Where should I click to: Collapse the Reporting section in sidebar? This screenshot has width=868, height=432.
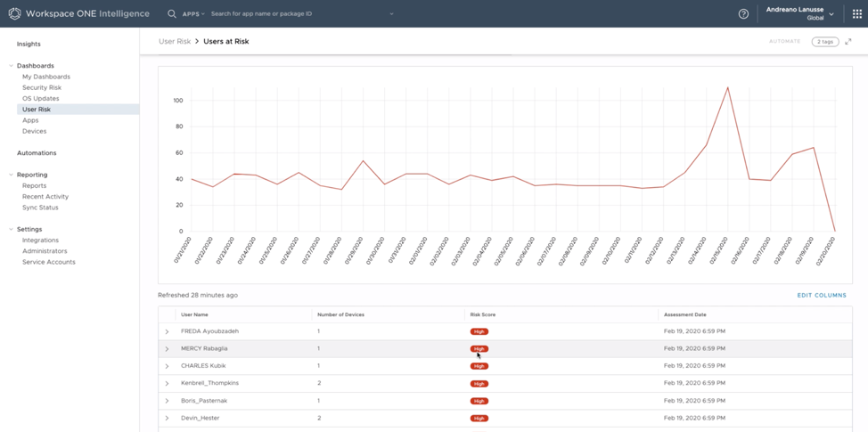click(x=11, y=175)
